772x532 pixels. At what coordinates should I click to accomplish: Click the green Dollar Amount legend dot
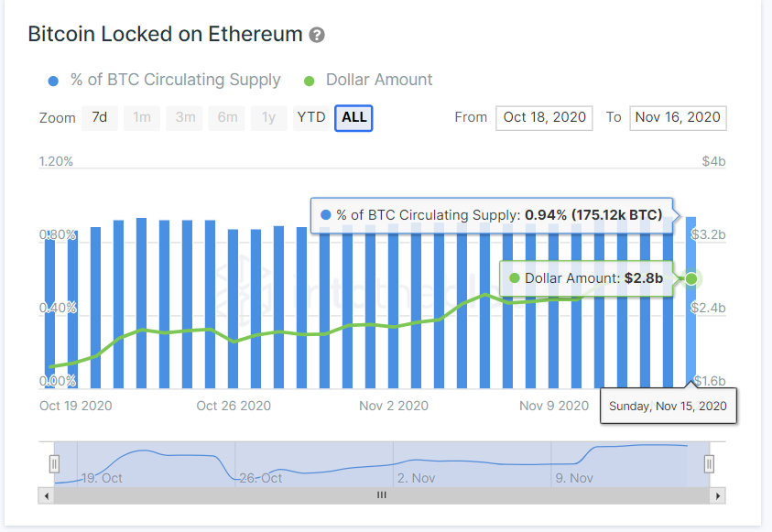point(310,81)
